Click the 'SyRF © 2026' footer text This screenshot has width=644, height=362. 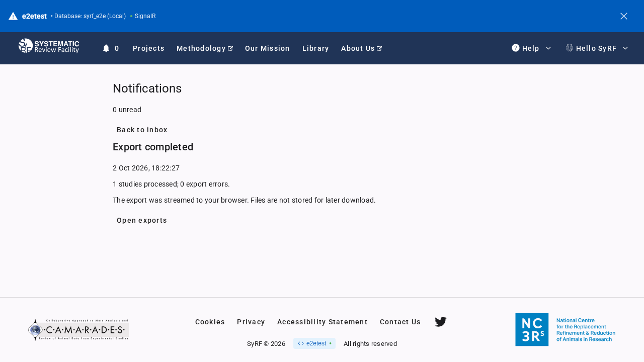[266, 344]
